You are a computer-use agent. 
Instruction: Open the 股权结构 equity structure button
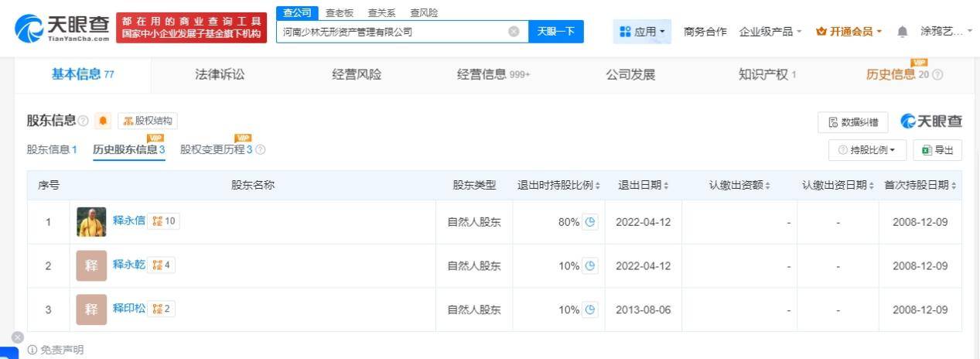click(148, 121)
